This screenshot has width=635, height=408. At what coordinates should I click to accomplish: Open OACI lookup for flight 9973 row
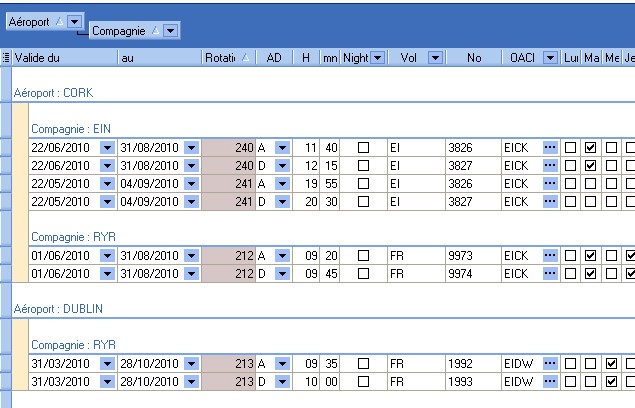pyautogui.click(x=550, y=256)
